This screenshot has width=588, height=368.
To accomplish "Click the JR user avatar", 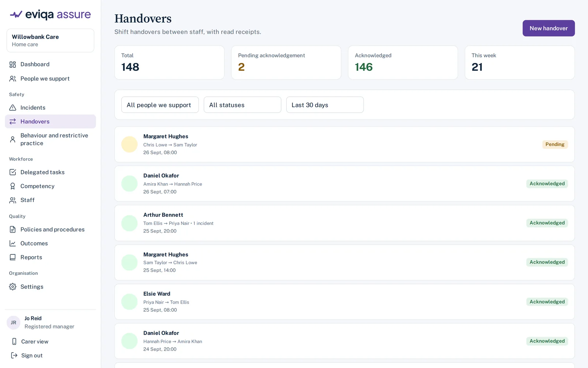I will point(13,323).
